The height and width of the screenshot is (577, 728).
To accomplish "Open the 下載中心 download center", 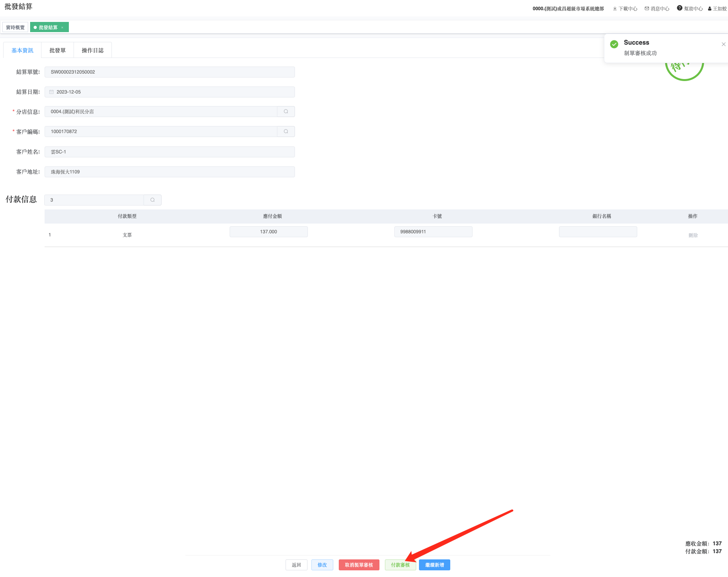I will (625, 9).
